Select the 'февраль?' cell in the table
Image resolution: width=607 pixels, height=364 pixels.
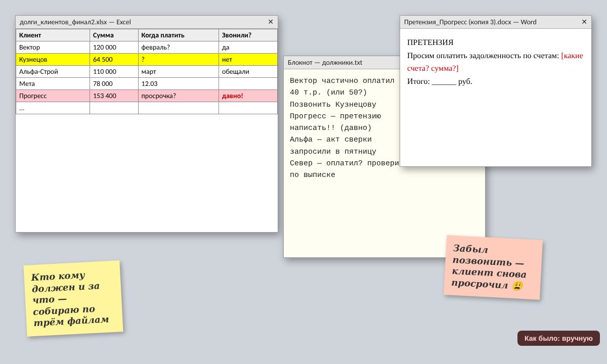point(179,48)
